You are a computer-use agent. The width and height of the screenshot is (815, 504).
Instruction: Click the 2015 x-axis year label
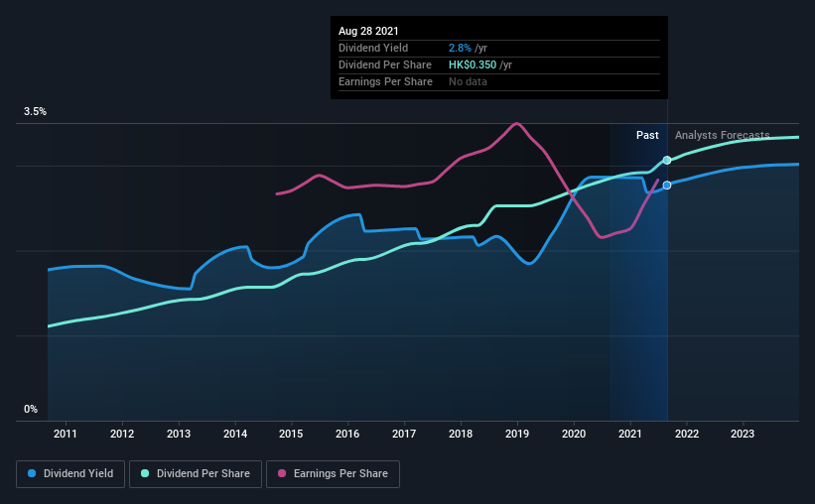tap(291, 434)
